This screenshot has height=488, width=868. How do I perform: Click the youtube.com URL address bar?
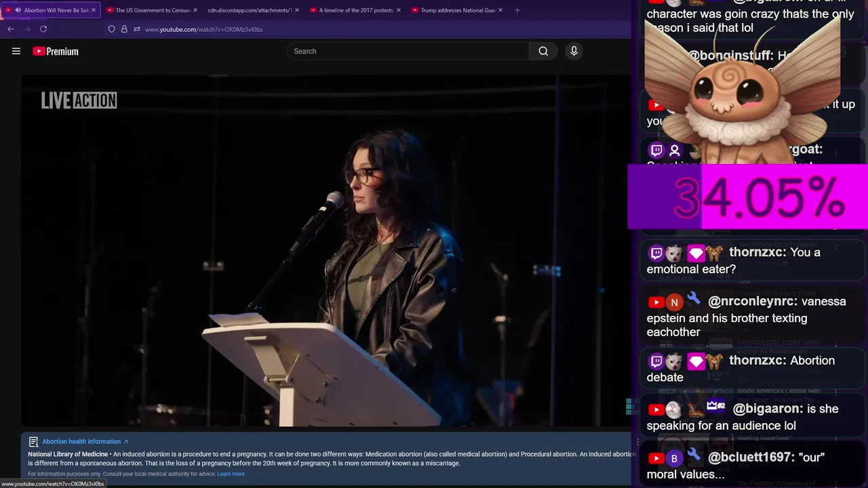pos(203,29)
